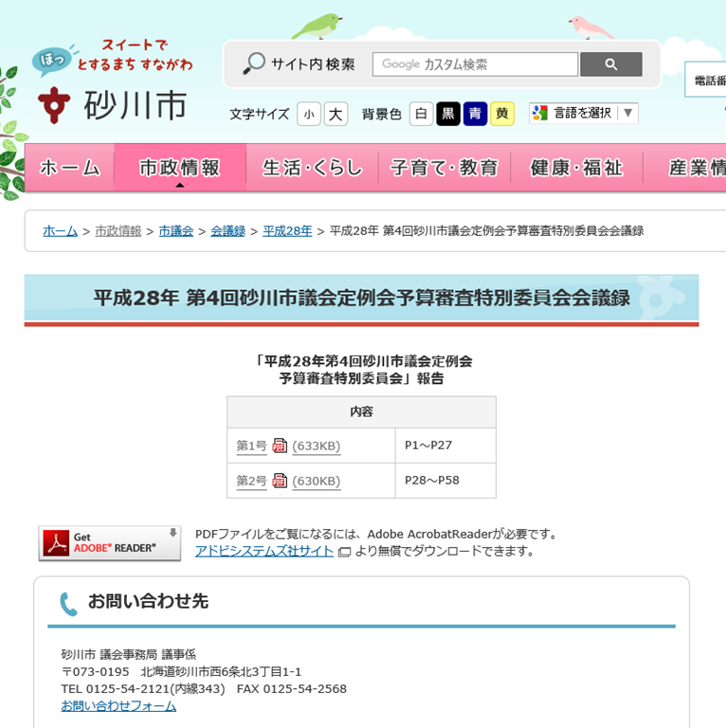The image size is (726, 728).
Task: Switch background color to yellow (黄)
Action: coord(502,115)
